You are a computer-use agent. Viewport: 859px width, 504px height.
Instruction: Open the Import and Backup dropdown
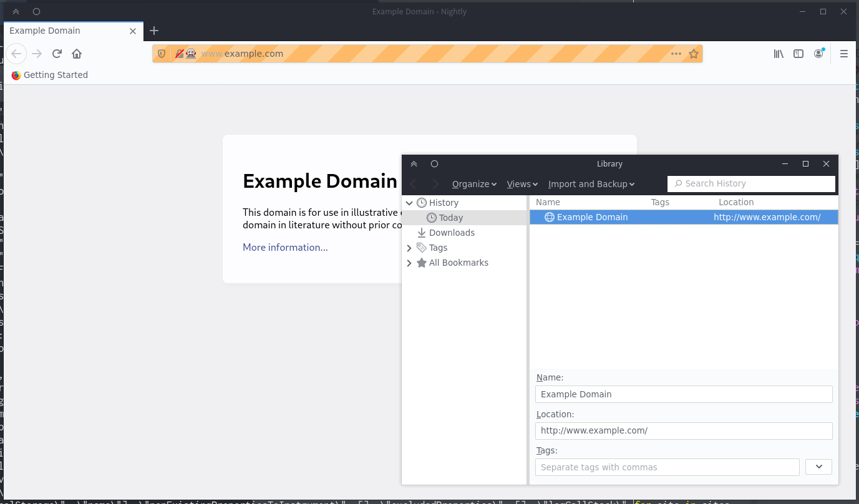(591, 184)
